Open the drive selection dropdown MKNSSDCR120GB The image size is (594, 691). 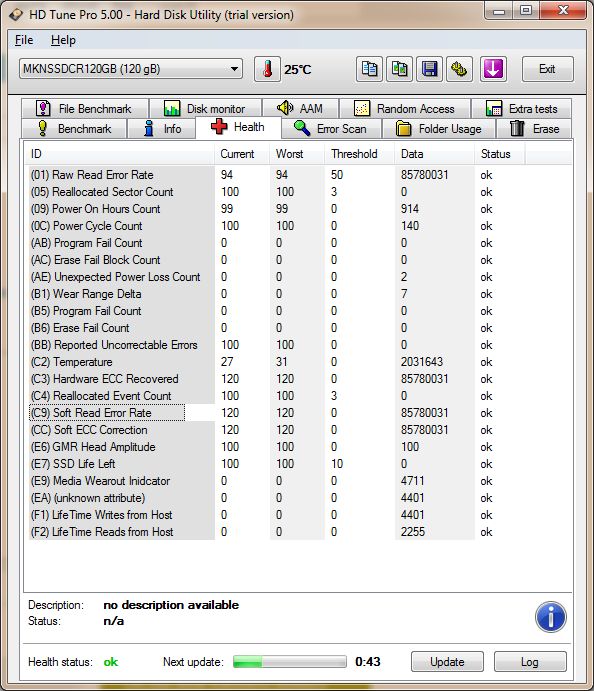click(131, 69)
